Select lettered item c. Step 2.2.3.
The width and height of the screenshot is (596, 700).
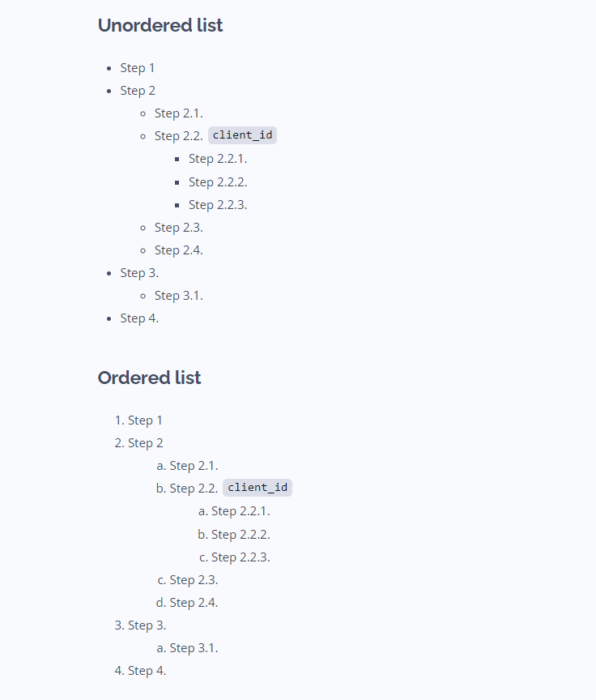tap(235, 557)
